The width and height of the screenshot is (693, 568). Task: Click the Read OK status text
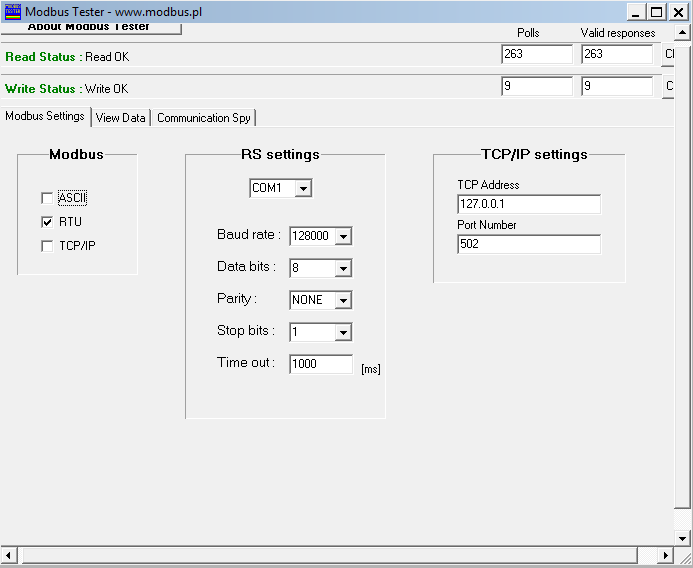107,57
